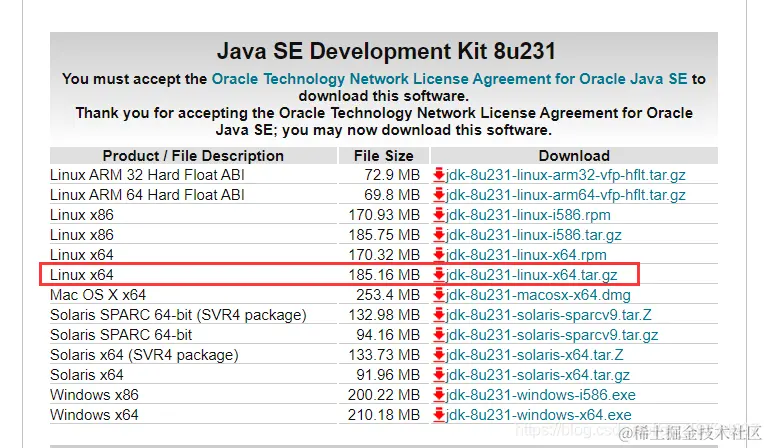Open the Oracle Technology Network License Agreement link
The height and width of the screenshot is (448, 768).
449,79
